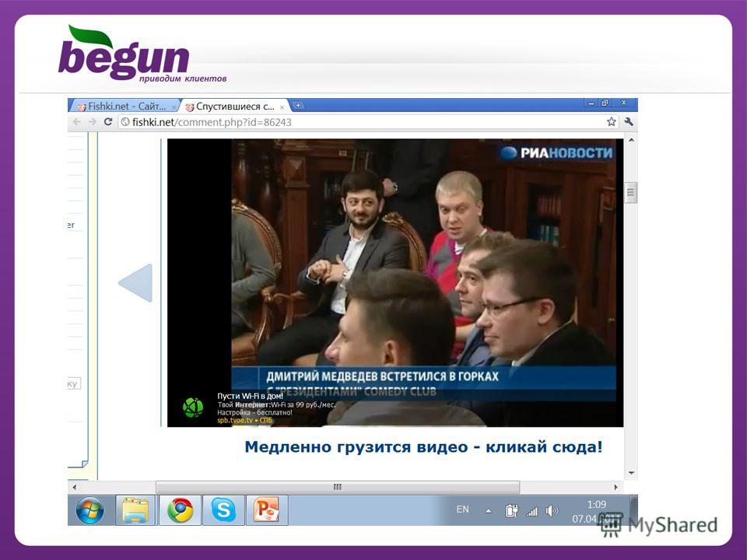The width and height of the screenshot is (747, 560).
Task: Minimize the Chrome window
Action: tap(591, 103)
